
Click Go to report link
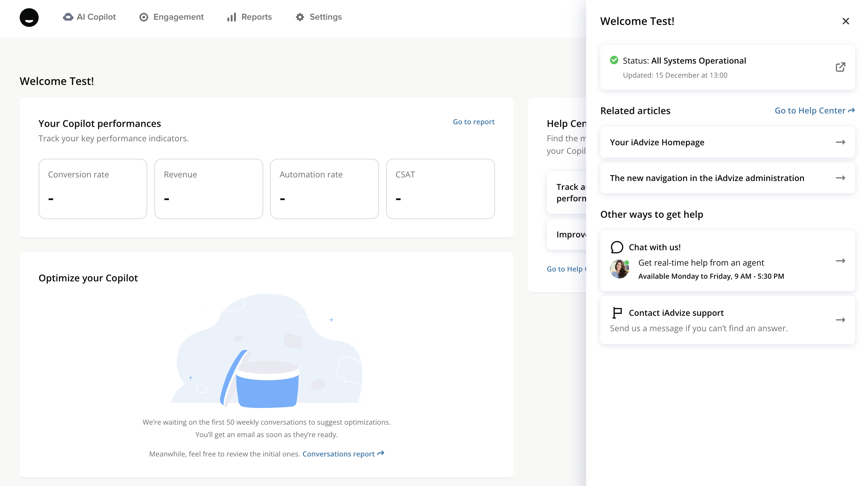[473, 122]
